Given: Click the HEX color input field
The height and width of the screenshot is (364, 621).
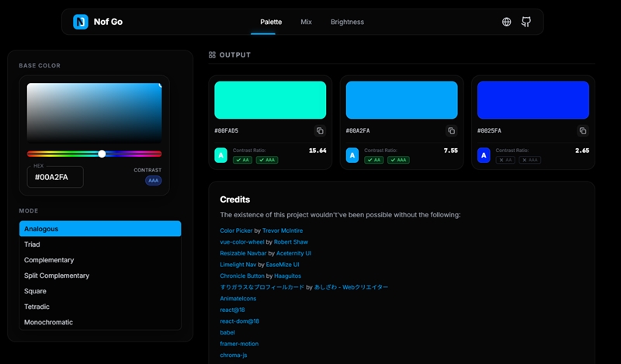Looking at the screenshot, I should pyautogui.click(x=55, y=177).
